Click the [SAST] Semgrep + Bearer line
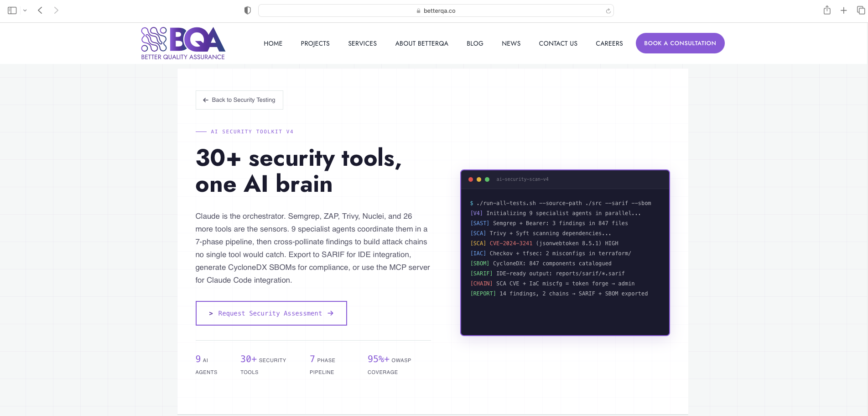Screen dimensions: 868x416 point(549,223)
